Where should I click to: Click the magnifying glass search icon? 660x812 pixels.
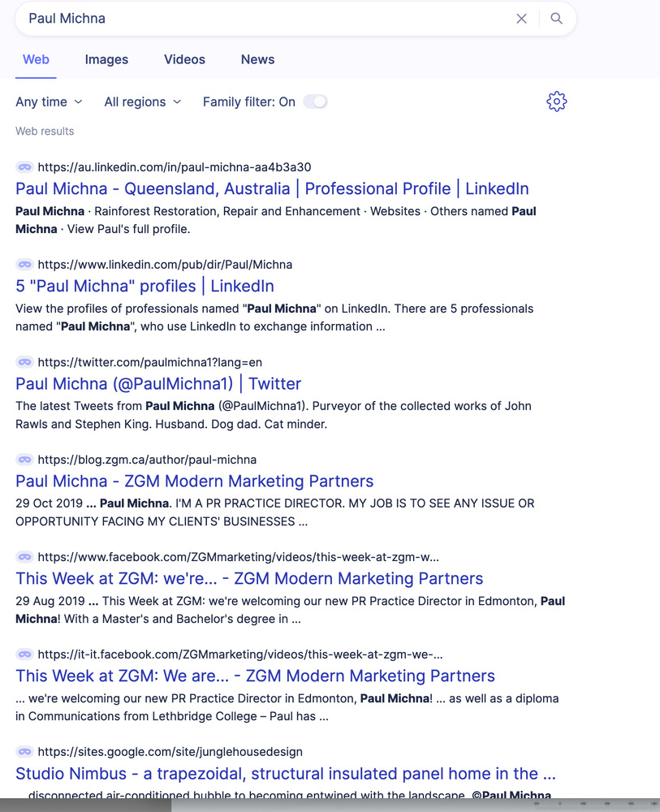tap(556, 19)
